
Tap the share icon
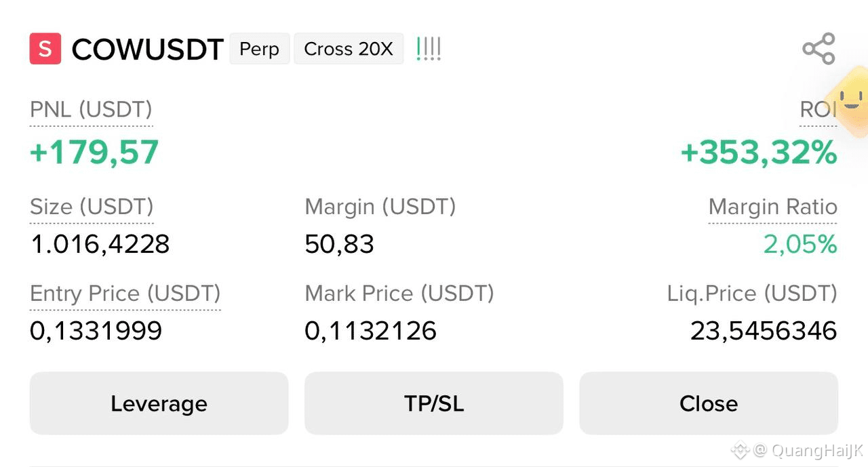(x=818, y=49)
